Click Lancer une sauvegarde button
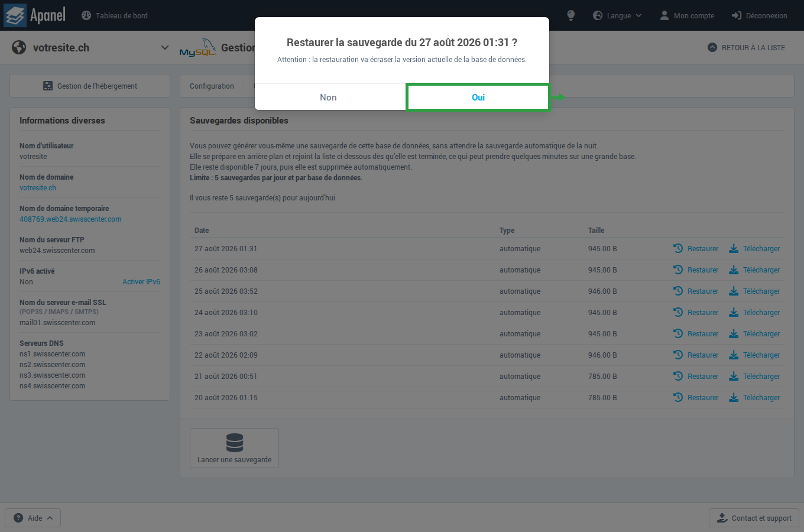 (x=234, y=448)
